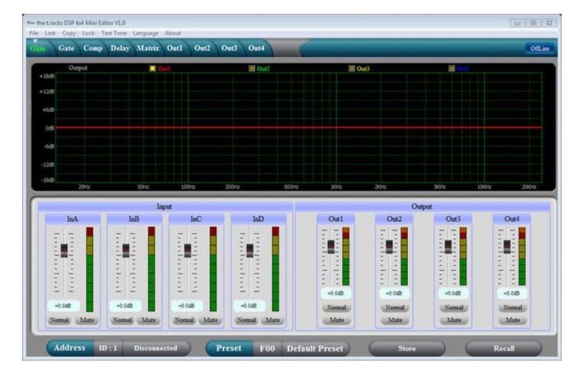Toggle Normal phase on InB
This screenshot has width=588, height=378.
click(x=122, y=320)
